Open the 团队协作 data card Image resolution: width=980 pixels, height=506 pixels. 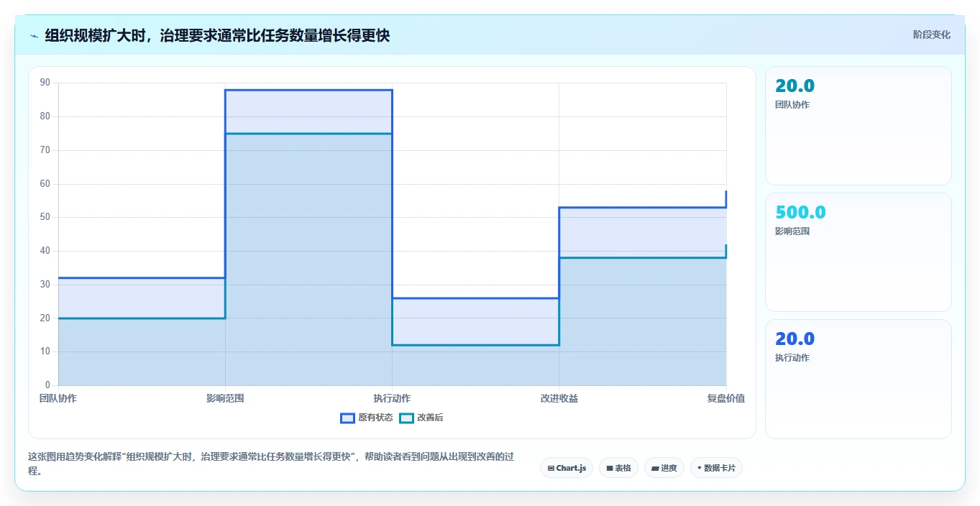click(x=858, y=126)
